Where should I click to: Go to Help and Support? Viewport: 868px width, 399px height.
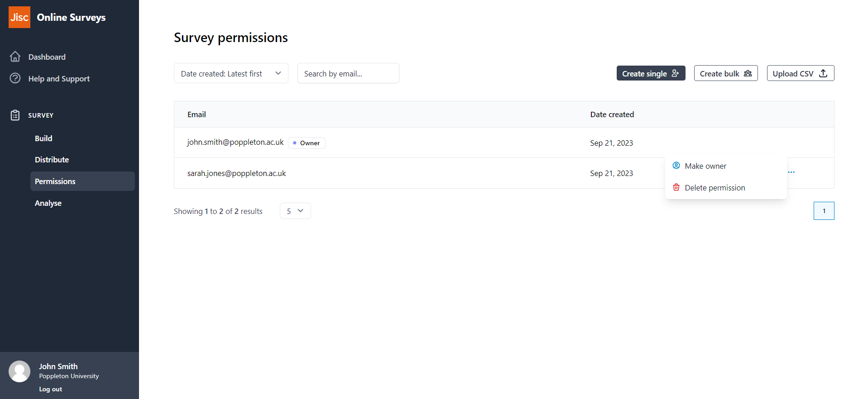pyautogui.click(x=59, y=79)
